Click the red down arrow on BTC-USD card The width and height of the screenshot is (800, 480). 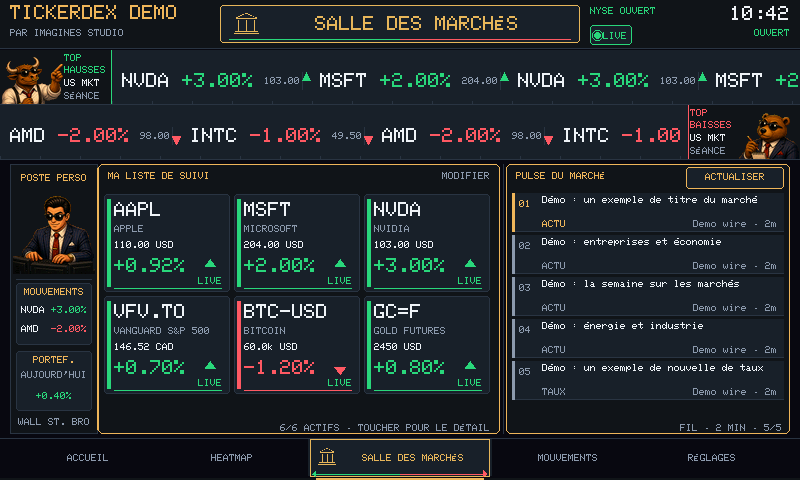pos(340,370)
